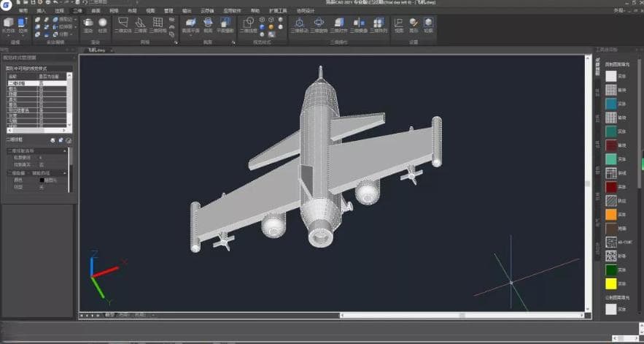Open the 颜色 随图元 color dropdown
Image resolution: width=644 pixels, height=344 pixels.
coord(53,180)
